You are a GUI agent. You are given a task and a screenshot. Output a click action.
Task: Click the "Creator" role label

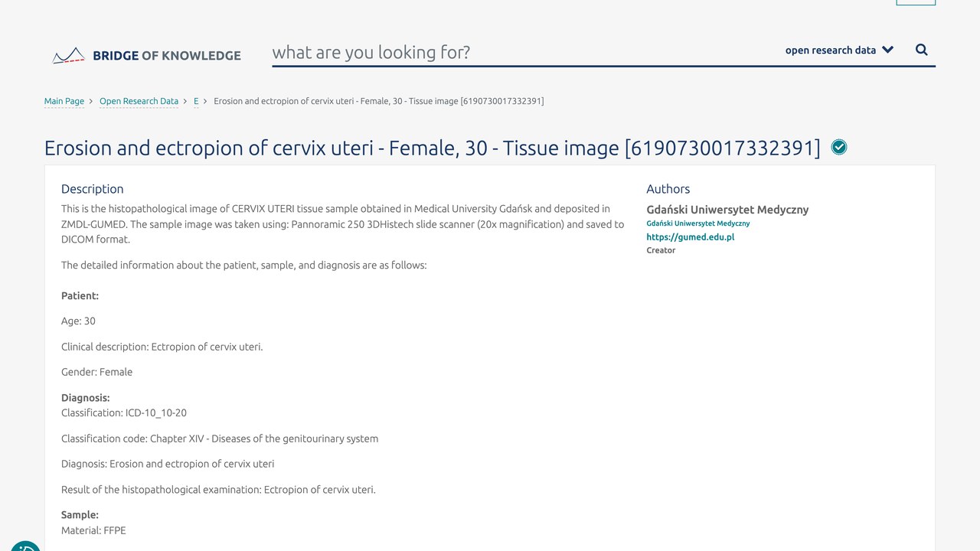661,250
